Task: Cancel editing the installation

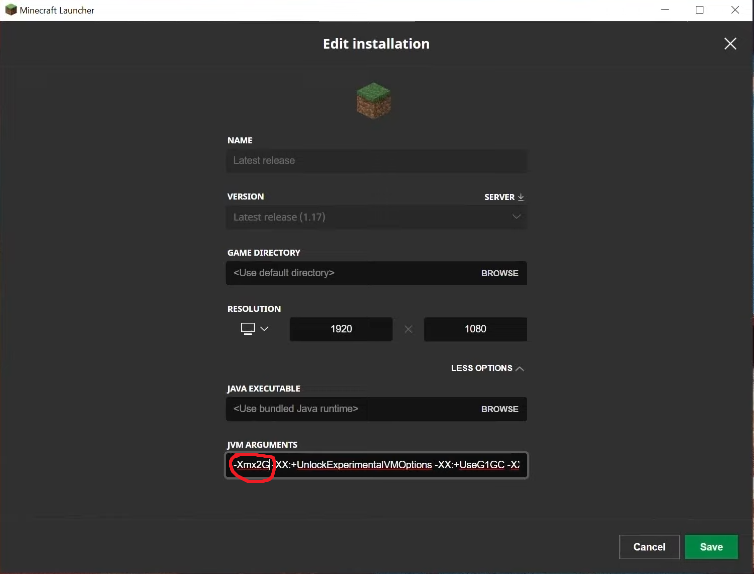Action: (649, 547)
